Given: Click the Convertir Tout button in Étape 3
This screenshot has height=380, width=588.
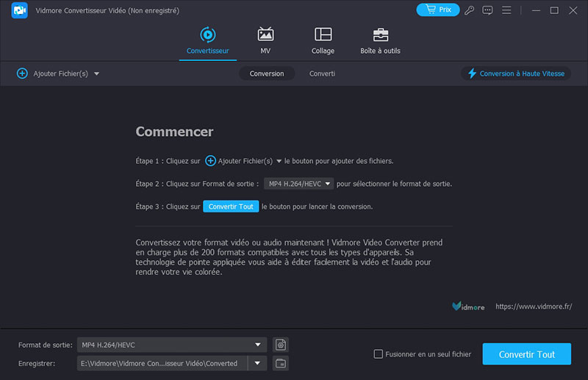Looking at the screenshot, I should point(231,207).
